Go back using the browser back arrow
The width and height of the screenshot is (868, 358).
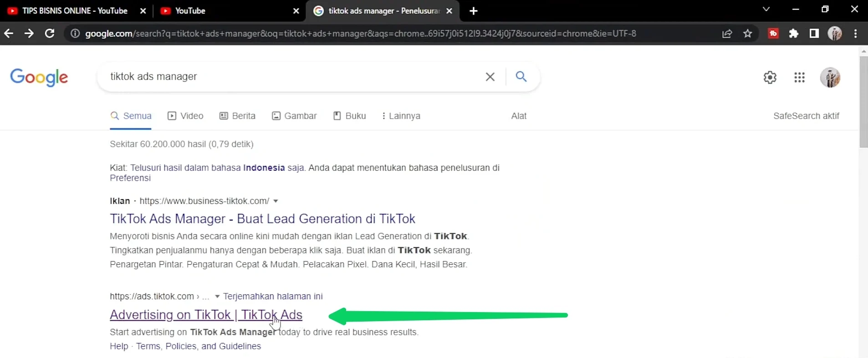[9, 33]
